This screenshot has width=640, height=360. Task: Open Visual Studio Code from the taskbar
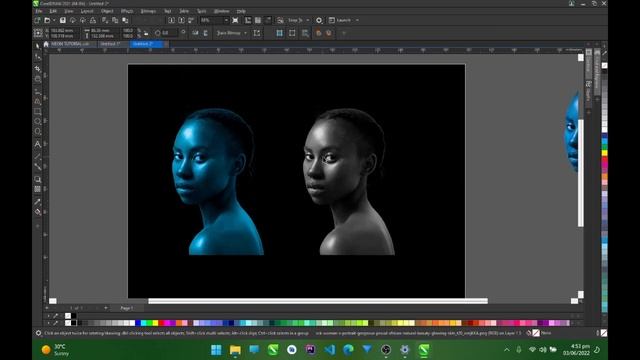click(x=329, y=350)
